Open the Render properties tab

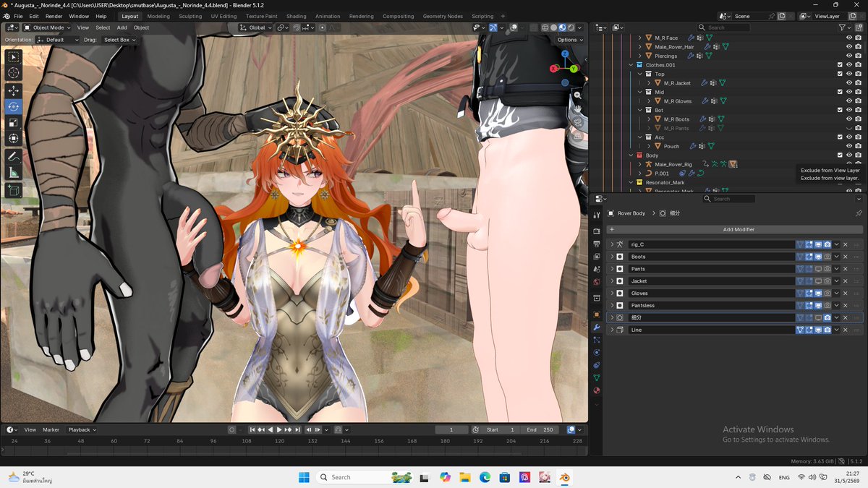597,231
